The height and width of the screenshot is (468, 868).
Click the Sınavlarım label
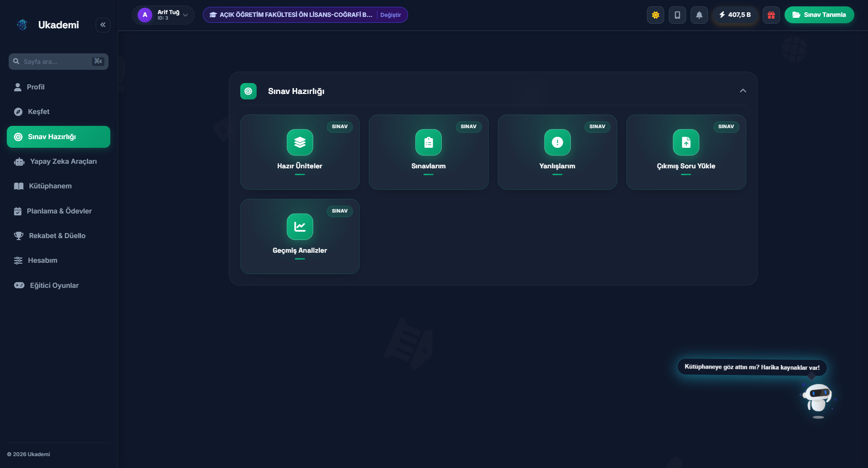[429, 166]
